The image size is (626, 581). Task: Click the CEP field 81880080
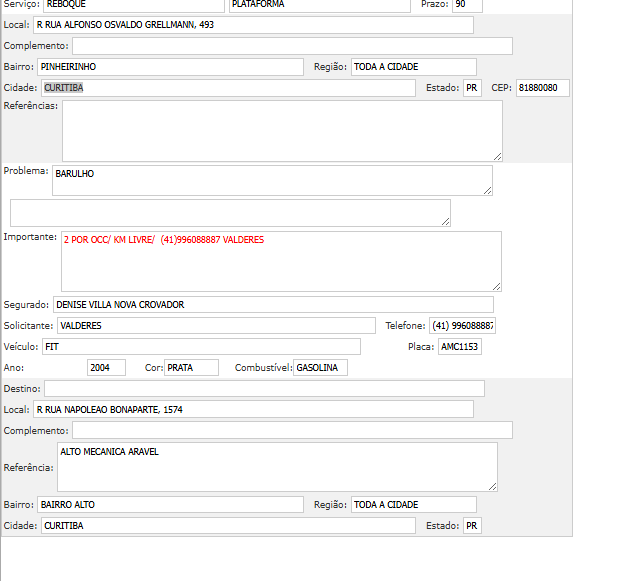click(543, 88)
